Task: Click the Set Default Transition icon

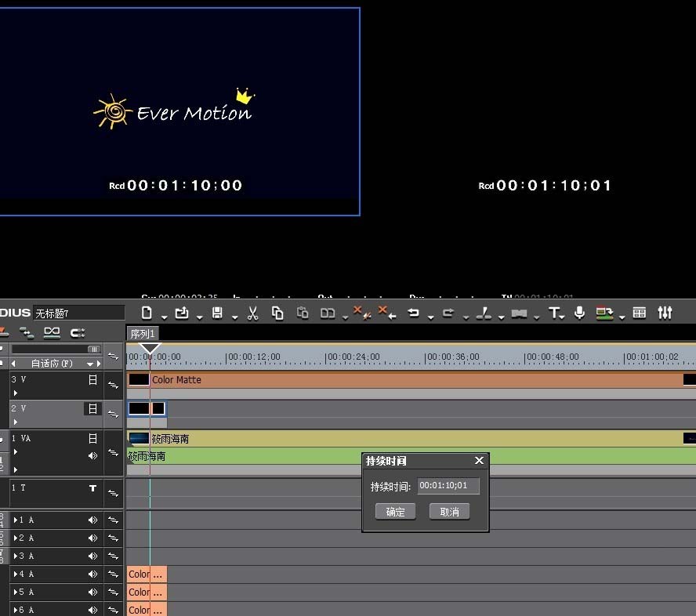Action: pos(519,313)
